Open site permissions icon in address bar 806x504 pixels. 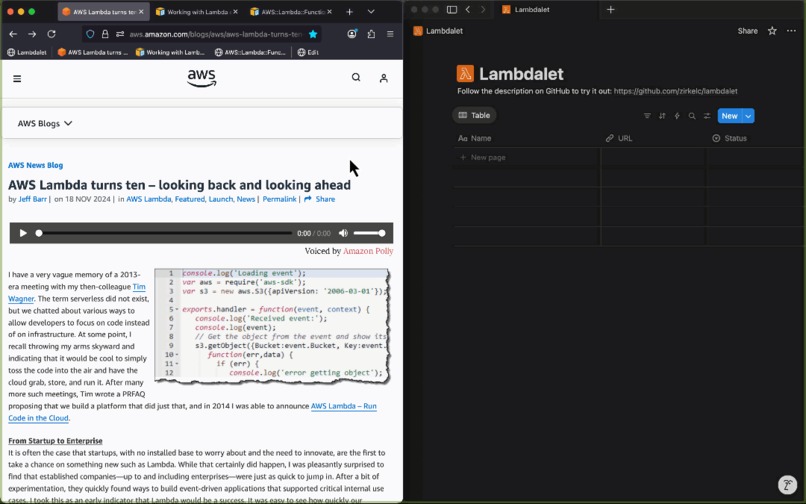point(120,34)
